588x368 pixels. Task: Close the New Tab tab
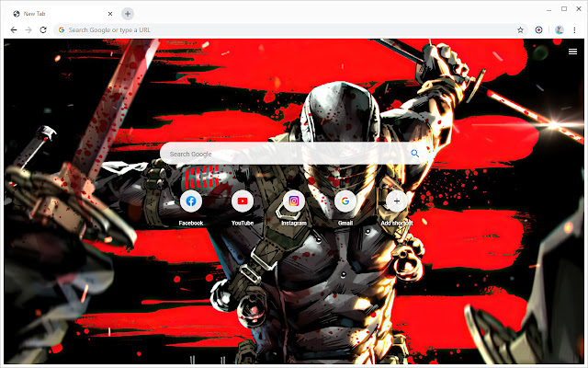(110, 14)
